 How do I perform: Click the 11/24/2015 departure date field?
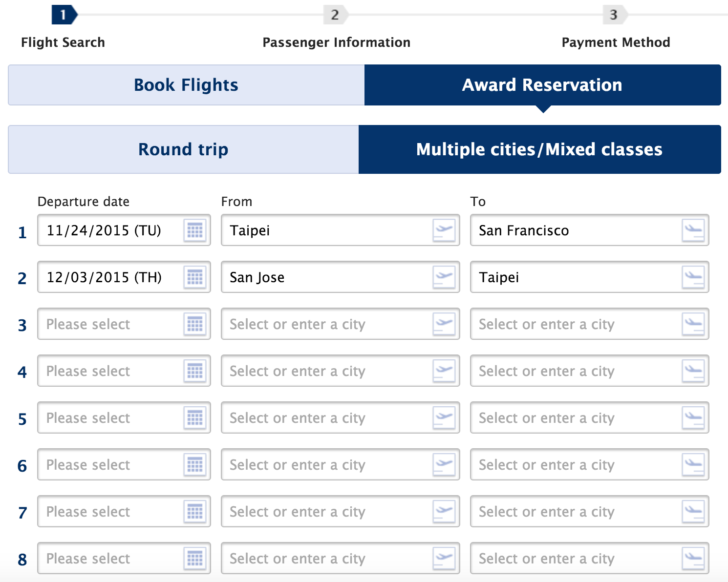point(124,230)
